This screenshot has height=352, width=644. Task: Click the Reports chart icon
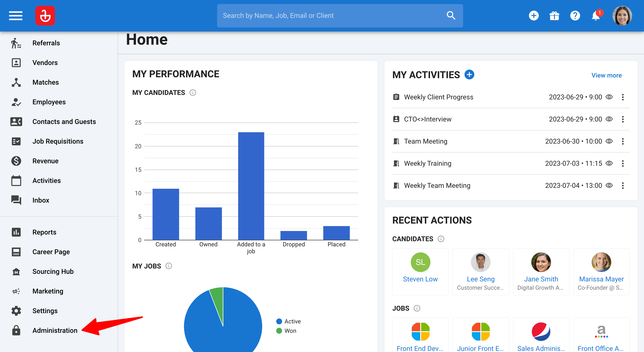coord(16,232)
